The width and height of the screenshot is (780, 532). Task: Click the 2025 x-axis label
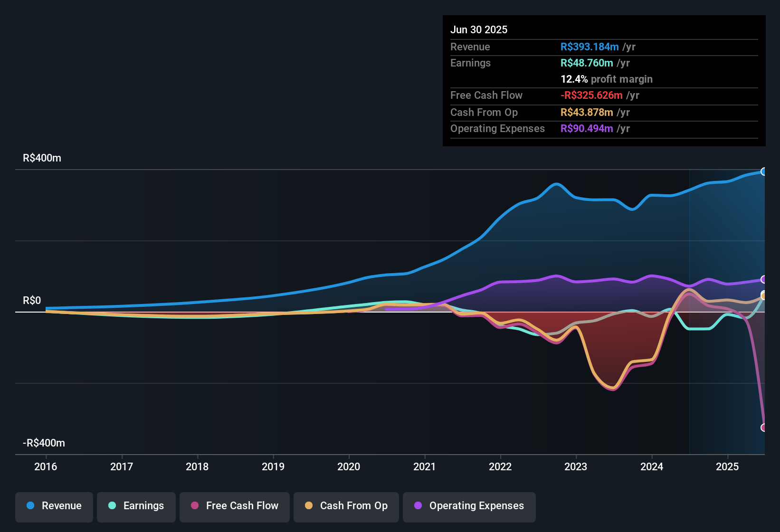tap(727, 467)
